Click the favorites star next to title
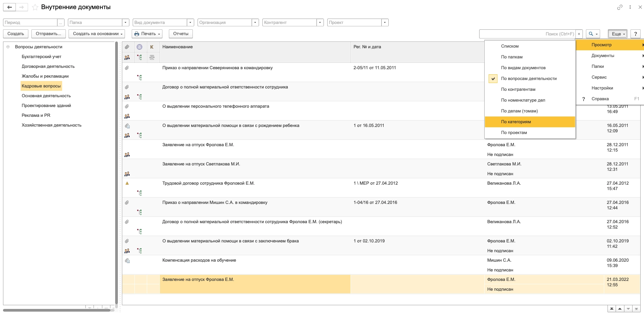Image resolution: width=644 pixels, height=315 pixels. [x=35, y=7]
